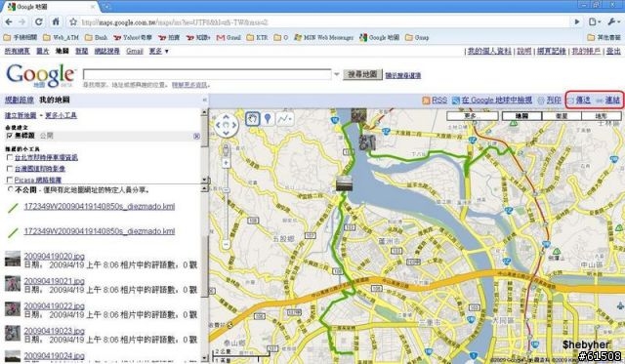Open 20090419023.jpg photo link

tap(55, 331)
